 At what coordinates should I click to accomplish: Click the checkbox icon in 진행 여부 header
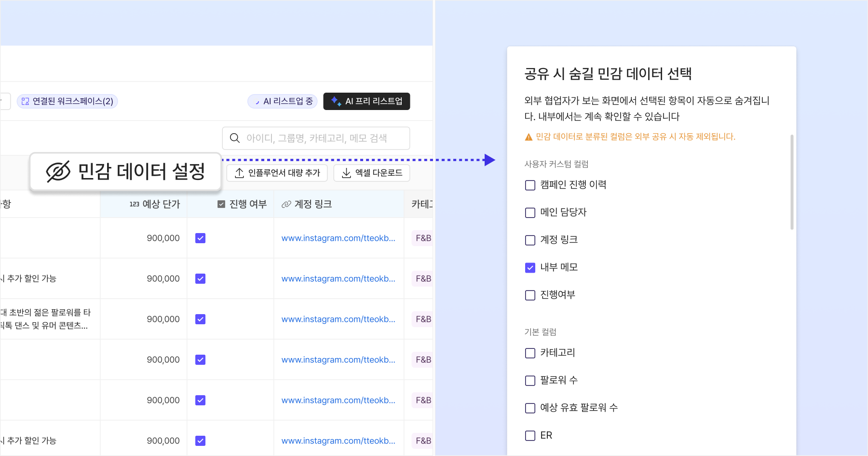coord(221,204)
